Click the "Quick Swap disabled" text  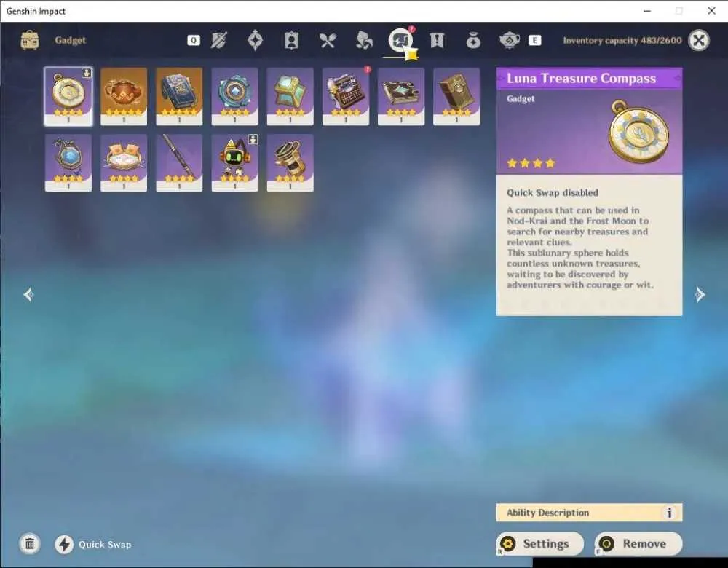[x=553, y=193]
